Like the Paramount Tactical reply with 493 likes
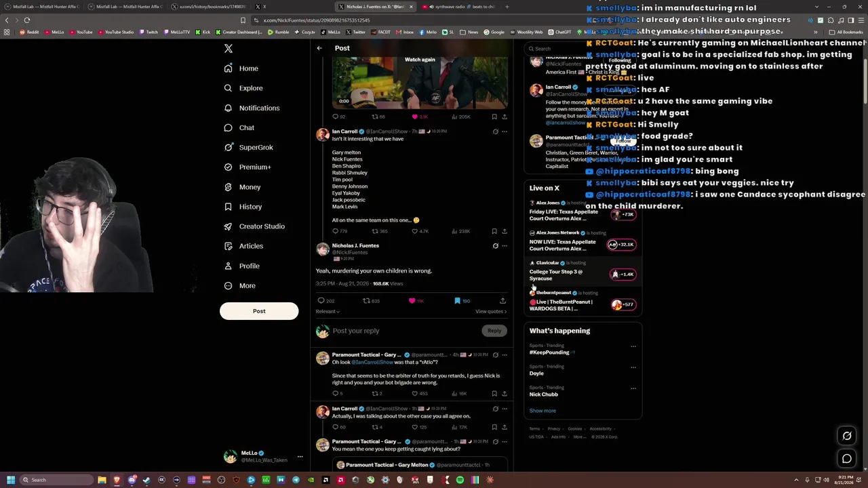 coord(415,394)
